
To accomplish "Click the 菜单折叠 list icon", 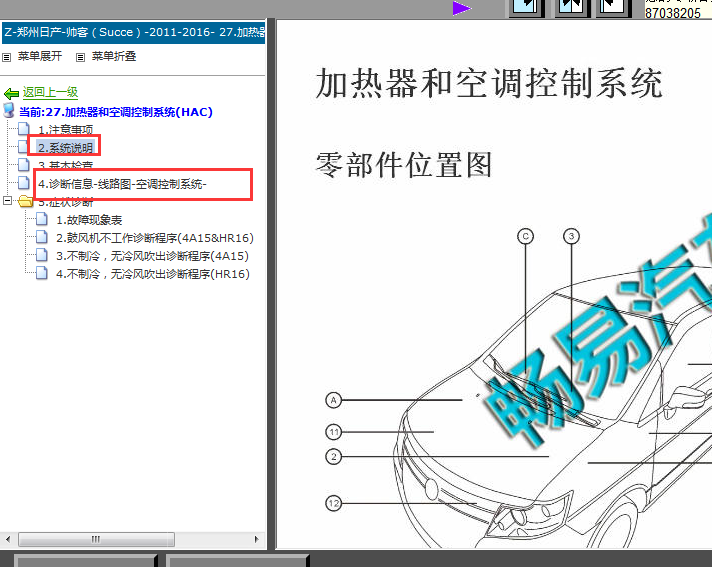I will [x=80, y=57].
